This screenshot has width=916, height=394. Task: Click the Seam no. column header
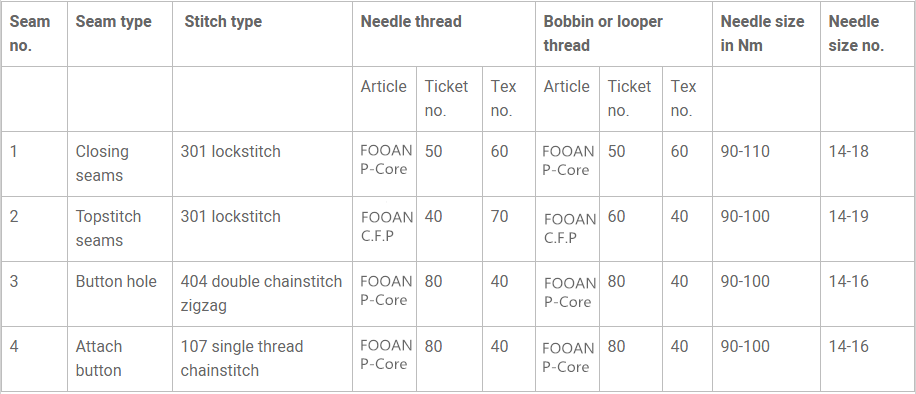(x=34, y=34)
